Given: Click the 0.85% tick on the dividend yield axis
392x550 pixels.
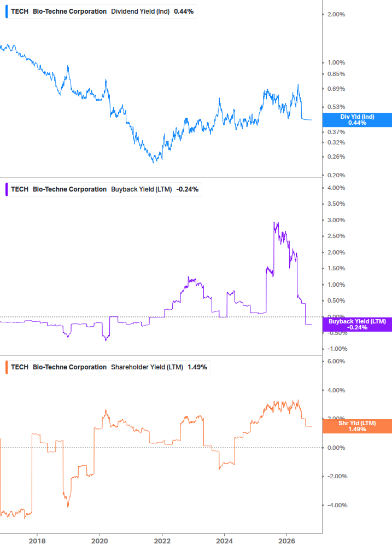Looking at the screenshot, I should pyautogui.click(x=336, y=74).
